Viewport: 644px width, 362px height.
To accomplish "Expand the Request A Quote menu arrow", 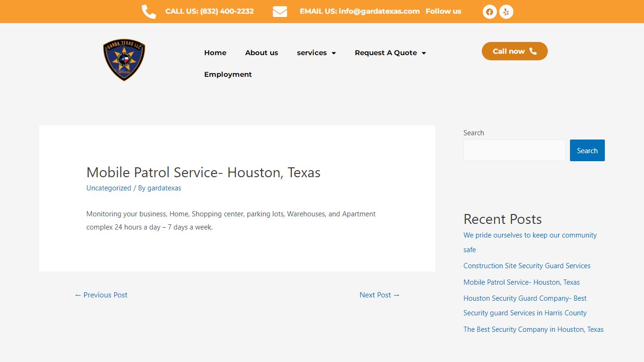I will pos(424,53).
